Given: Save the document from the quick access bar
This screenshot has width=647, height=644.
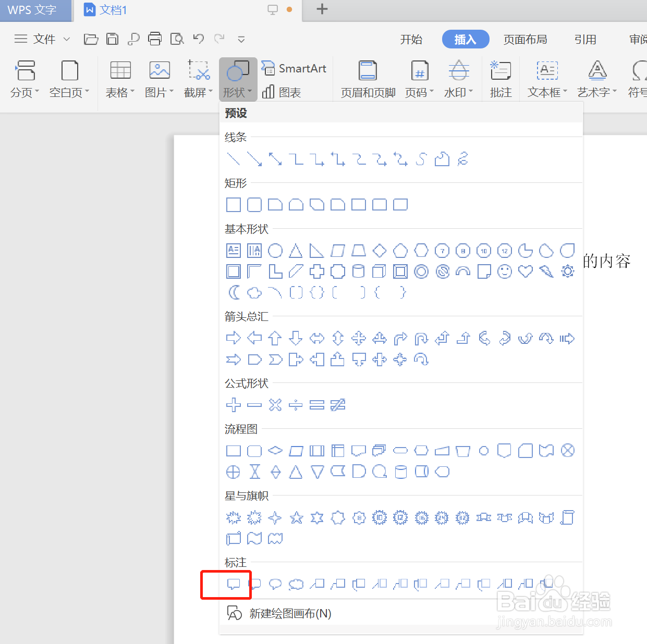Looking at the screenshot, I should point(112,39).
